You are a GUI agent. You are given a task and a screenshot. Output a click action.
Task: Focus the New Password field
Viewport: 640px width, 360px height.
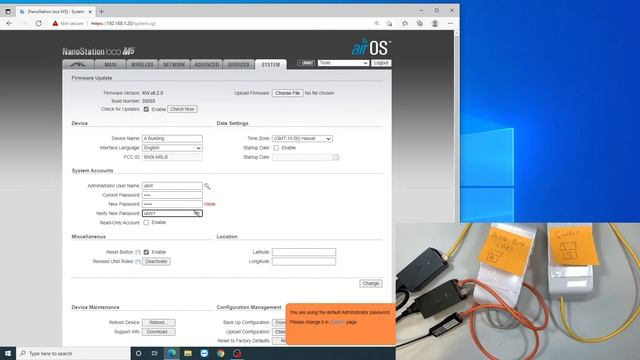coord(172,204)
